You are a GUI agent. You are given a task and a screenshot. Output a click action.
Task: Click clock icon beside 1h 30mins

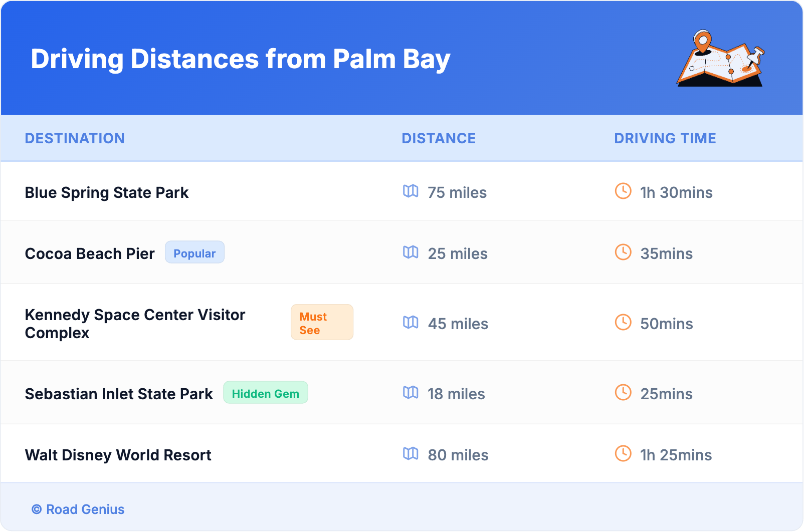(x=623, y=191)
